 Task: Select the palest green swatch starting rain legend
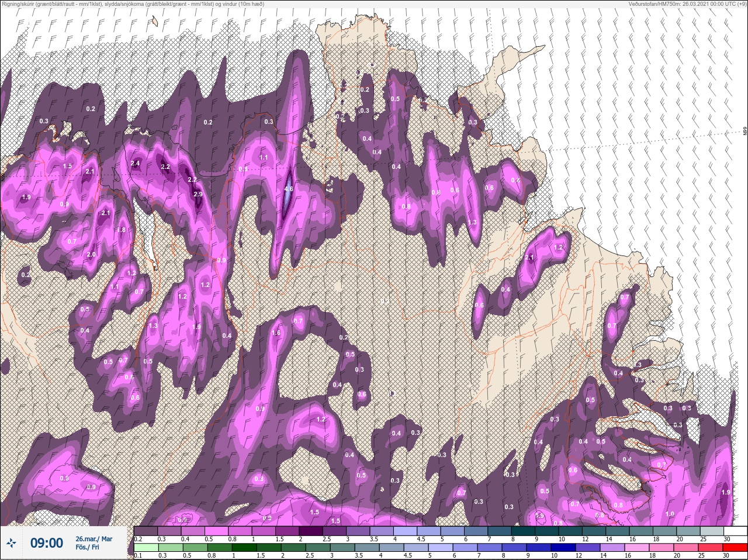146,548
